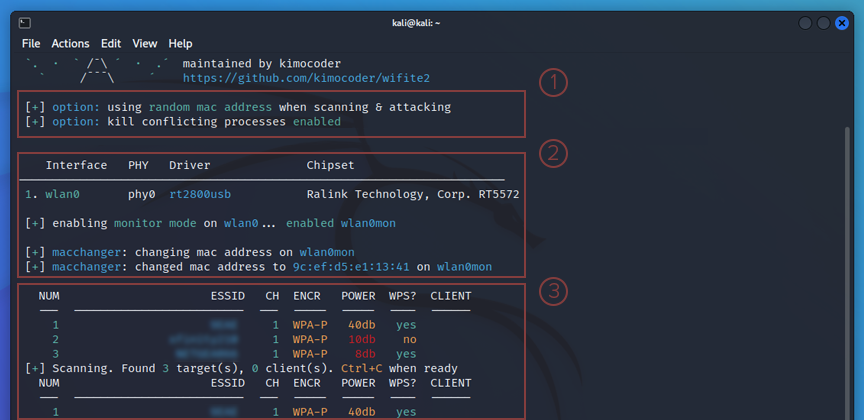This screenshot has width=864, height=420.
Task: Click 'Ralink Technology, Corp. RT5572' chipset text
Action: (413, 195)
